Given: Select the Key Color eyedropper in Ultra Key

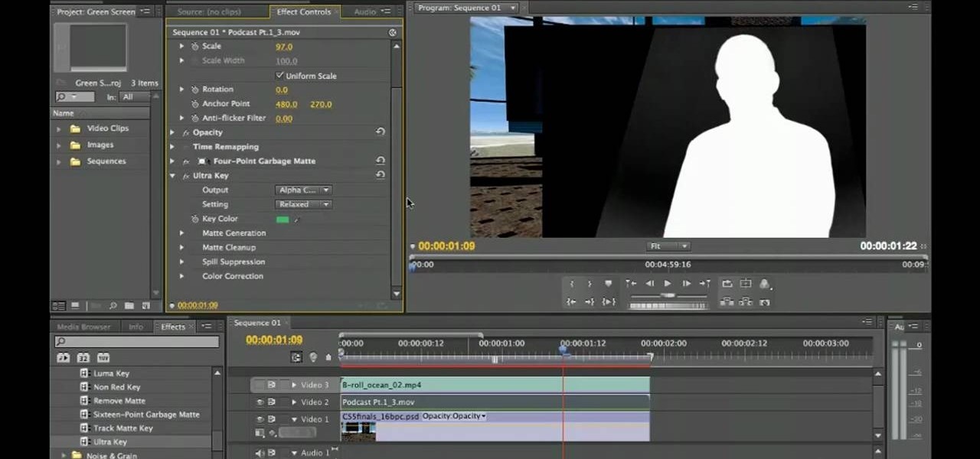Looking at the screenshot, I should pos(297,219).
